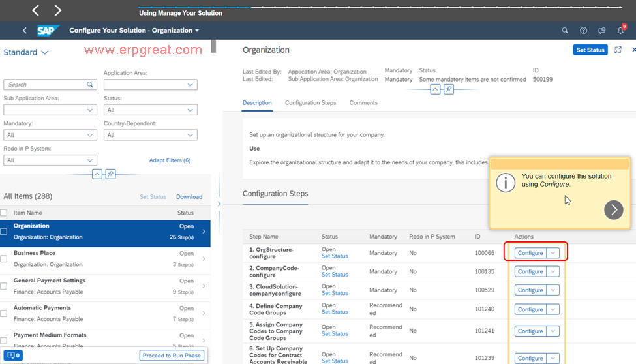The width and height of the screenshot is (636, 364).
Task: Click the SAP back navigation arrow
Action: tap(25, 31)
